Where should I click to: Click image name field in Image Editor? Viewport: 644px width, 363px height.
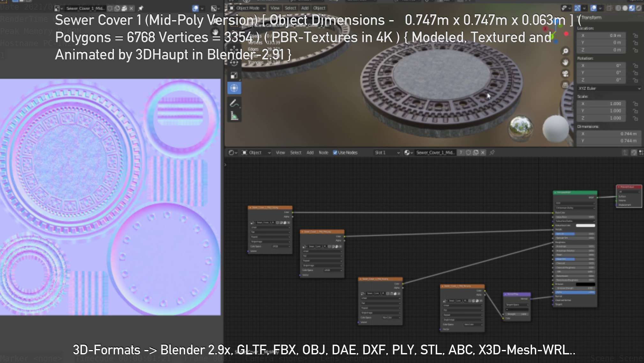pos(85,8)
